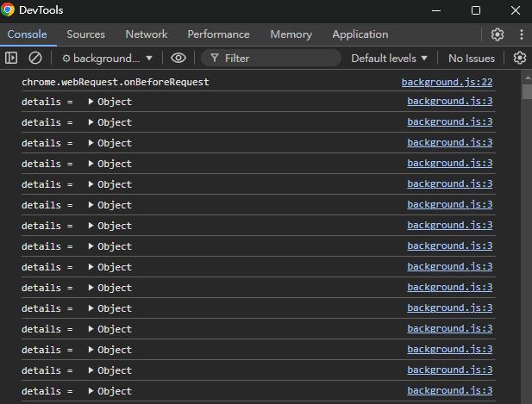Open background.js:3 link in second details row
This screenshot has height=404, width=532.
tap(449, 121)
